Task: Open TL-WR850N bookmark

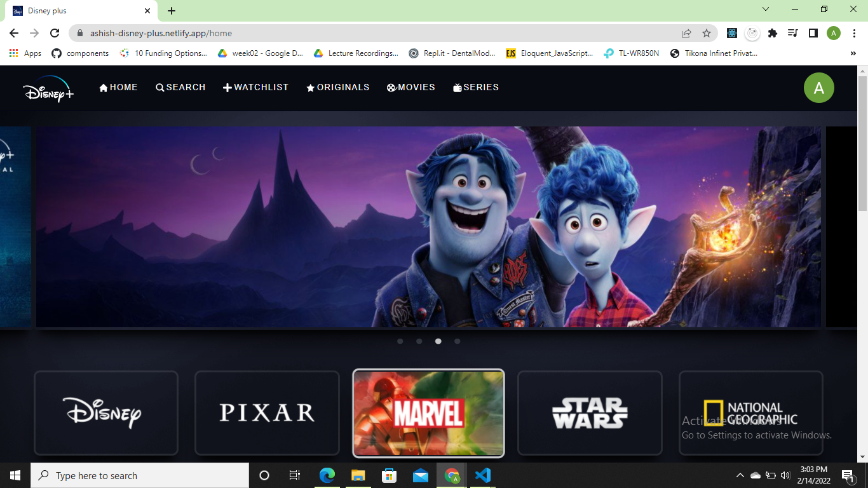Action: 632,53
